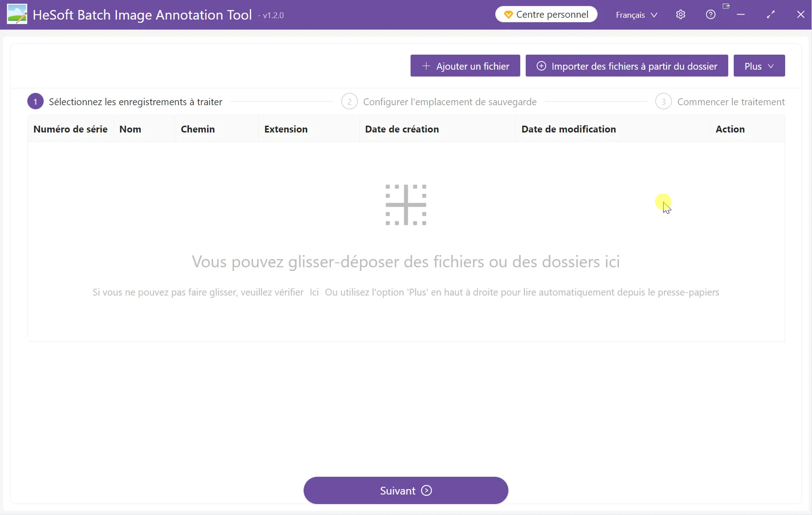Close the HeSoft application window
This screenshot has height=515, width=812.
(x=801, y=15)
